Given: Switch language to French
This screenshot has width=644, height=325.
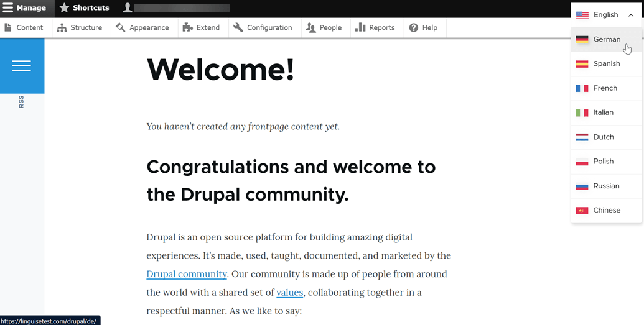Looking at the screenshot, I should [x=606, y=88].
